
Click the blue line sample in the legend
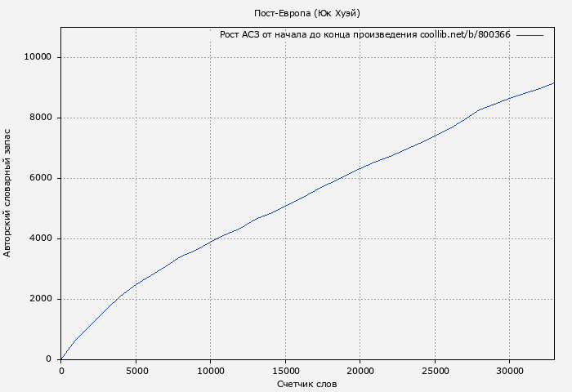[x=530, y=35]
